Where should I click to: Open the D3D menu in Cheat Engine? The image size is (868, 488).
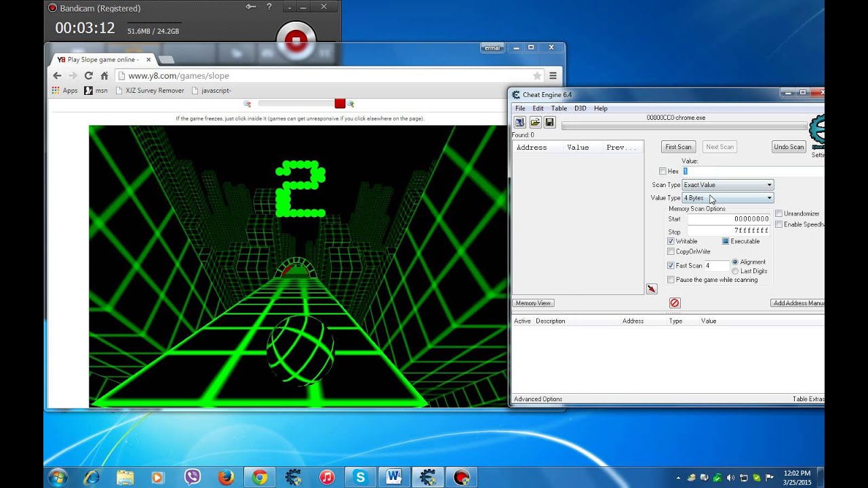tap(580, 108)
